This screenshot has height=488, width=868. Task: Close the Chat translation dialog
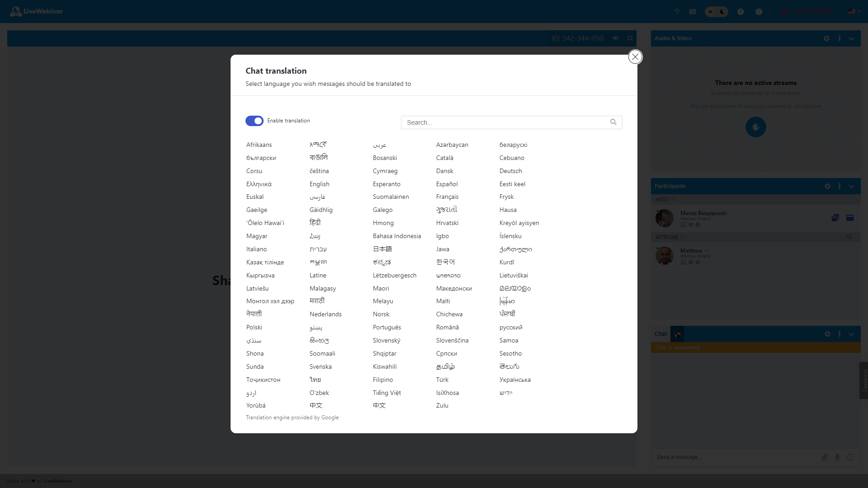click(635, 57)
